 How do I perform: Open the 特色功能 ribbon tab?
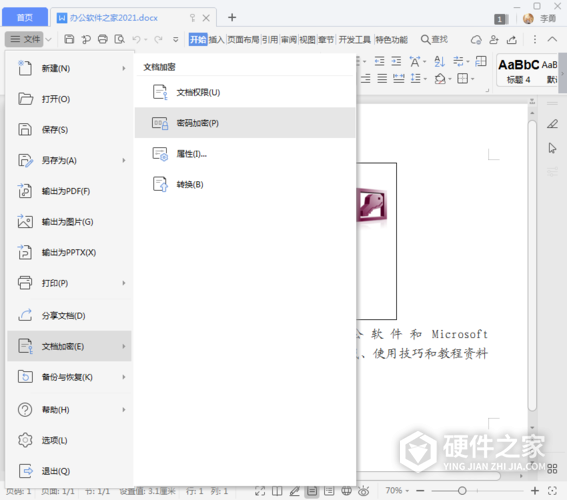click(391, 39)
